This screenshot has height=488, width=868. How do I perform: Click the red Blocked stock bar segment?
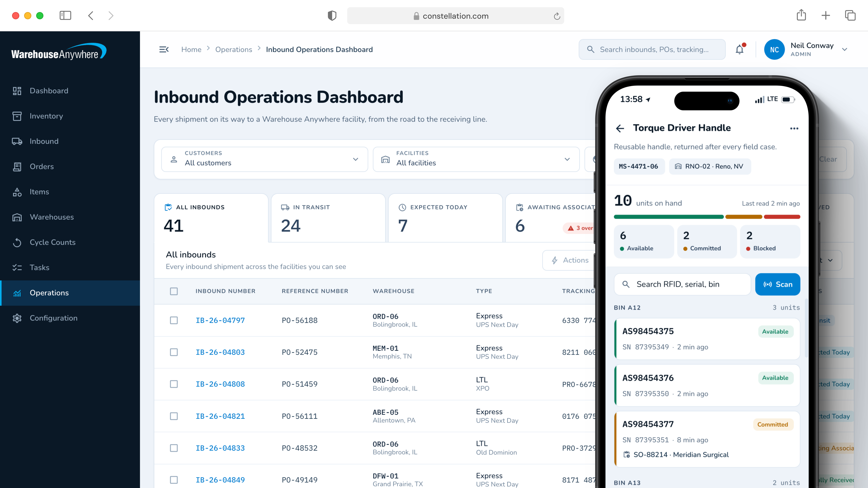click(782, 217)
